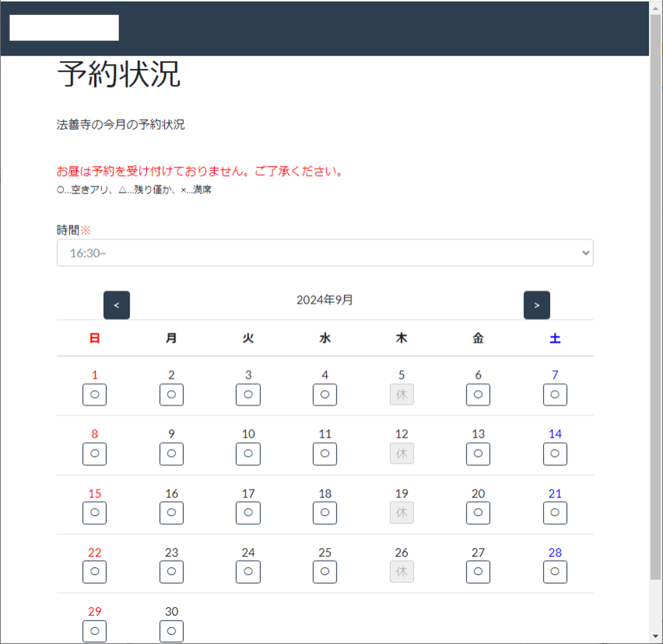Go to next month with > button
663x644 pixels.
[537, 305]
